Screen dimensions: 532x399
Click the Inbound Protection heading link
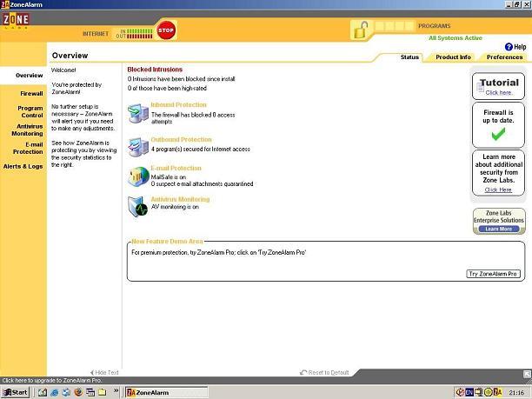[178, 105]
